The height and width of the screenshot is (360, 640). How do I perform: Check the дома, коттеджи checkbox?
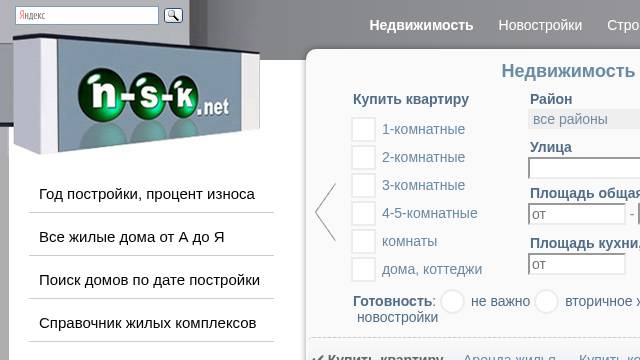tap(363, 269)
